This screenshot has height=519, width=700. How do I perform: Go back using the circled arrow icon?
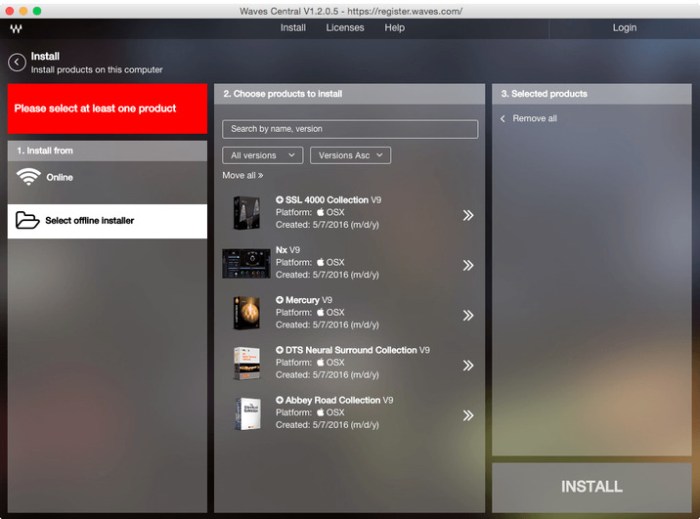tap(17, 62)
